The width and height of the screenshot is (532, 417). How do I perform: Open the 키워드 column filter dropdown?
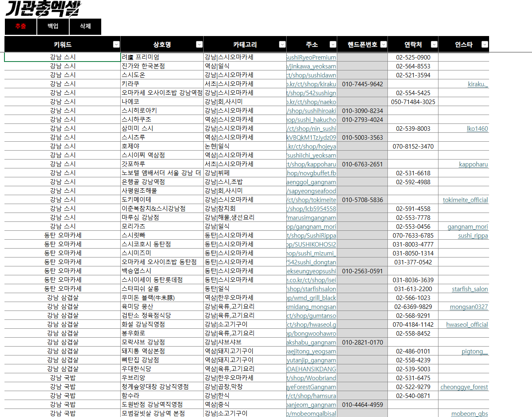116,45
